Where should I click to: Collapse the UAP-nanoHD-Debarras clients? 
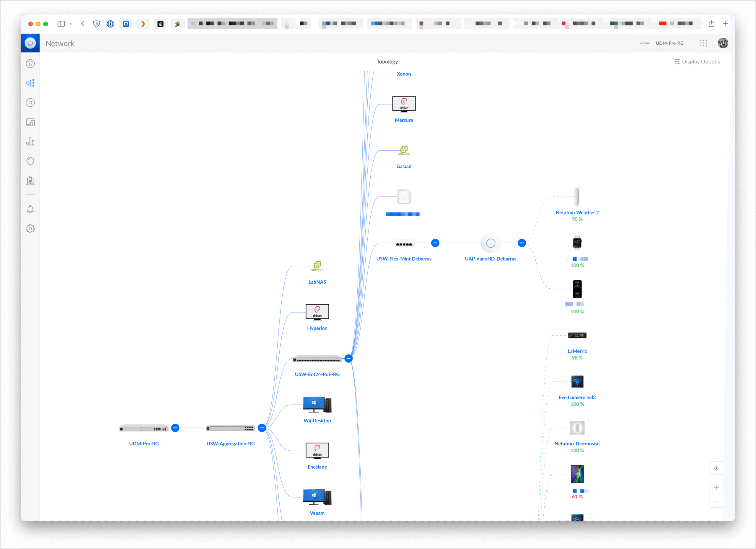[x=522, y=243]
